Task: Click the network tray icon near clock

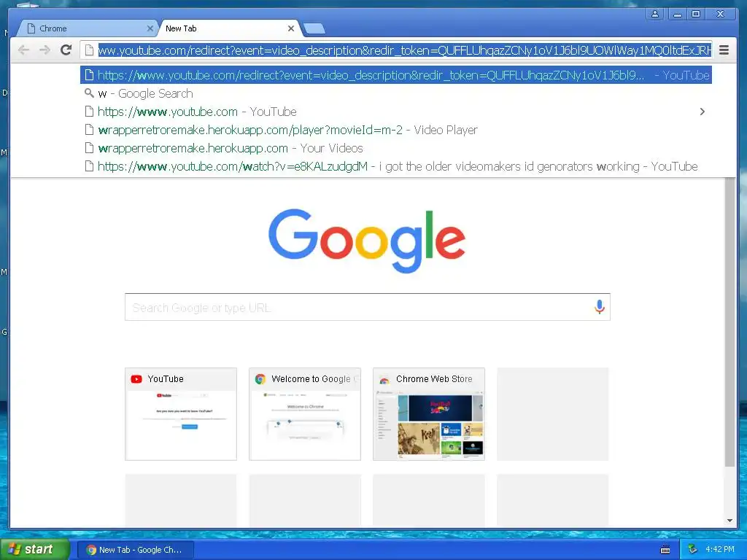Action: (693, 549)
